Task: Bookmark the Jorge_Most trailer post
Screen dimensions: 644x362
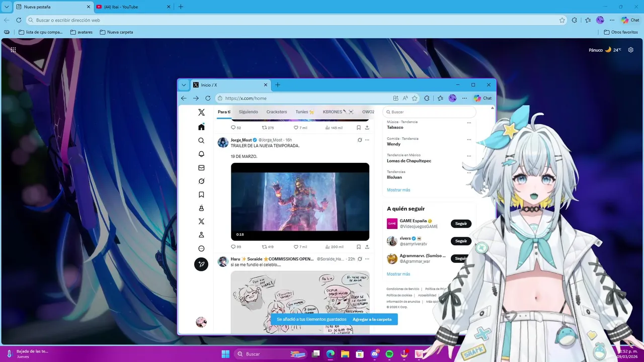Action: (359, 247)
